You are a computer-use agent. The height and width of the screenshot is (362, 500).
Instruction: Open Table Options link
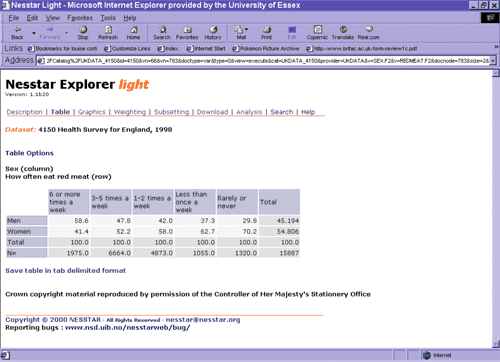click(x=29, y=153)
